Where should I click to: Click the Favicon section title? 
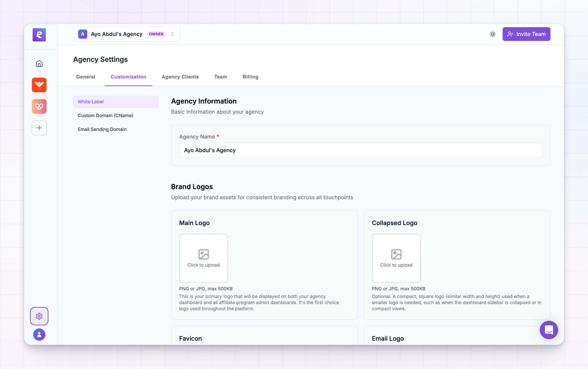pos(190,339)
